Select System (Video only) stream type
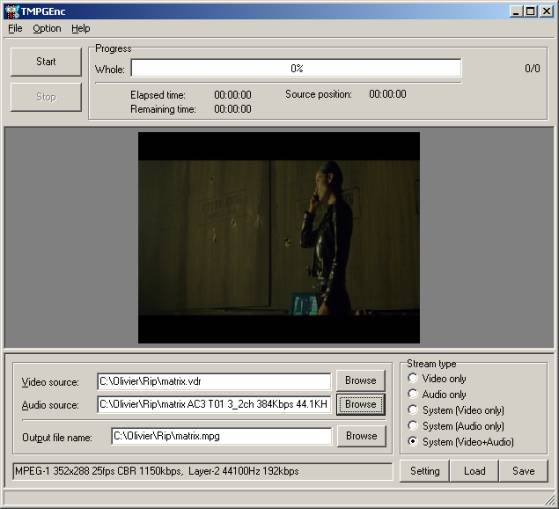 456,410
